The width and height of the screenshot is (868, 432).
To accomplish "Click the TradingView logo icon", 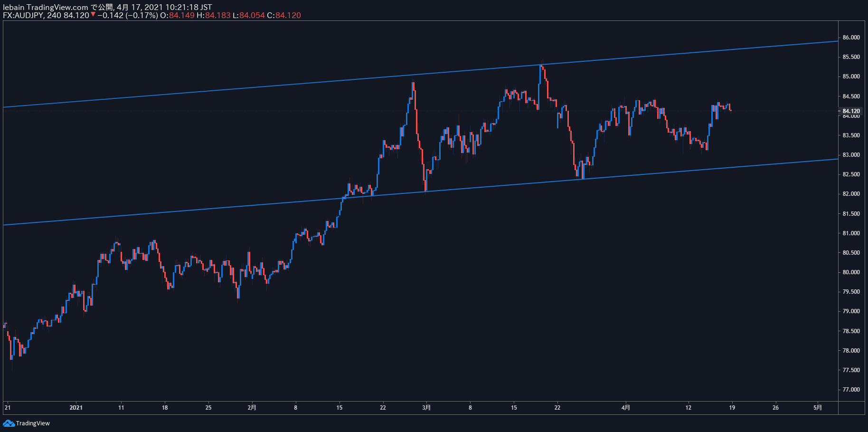I will click(9, 423).
